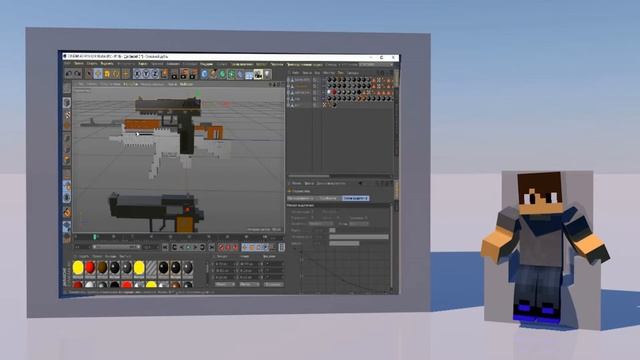Click the coordinate system cube icon
The width and height of the screenshot is (640, 360).
(x=165, y=73)
